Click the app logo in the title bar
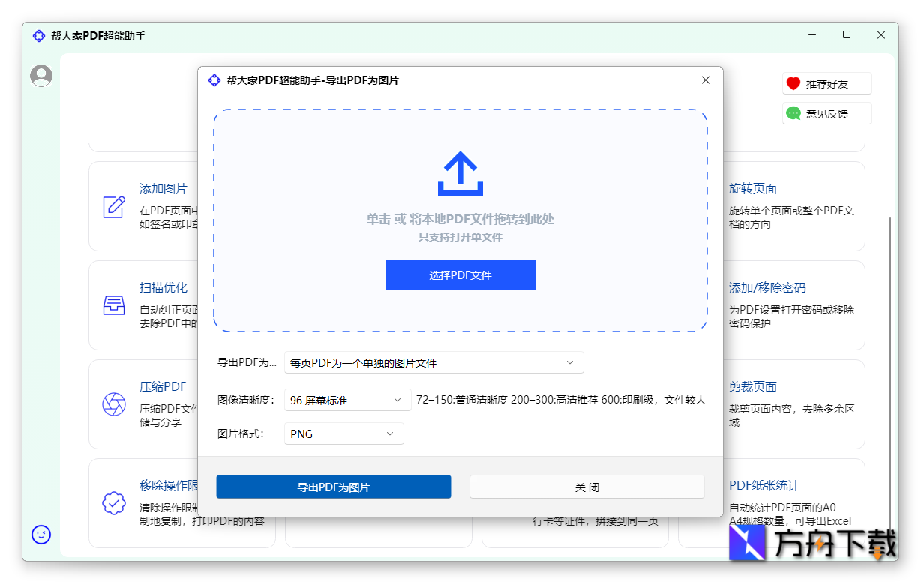924x588 pixels. (38, 35)
